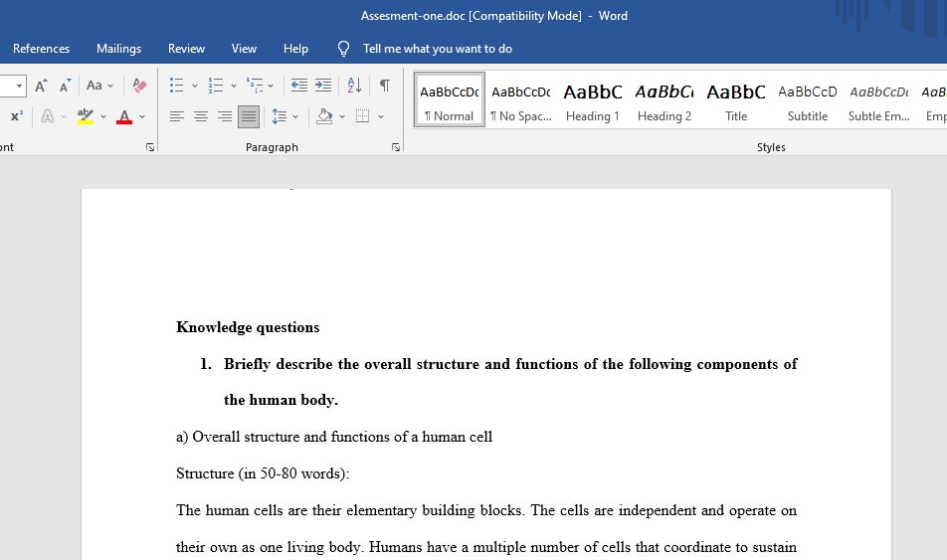Image resolution: width=947 pixels, height=560 pixels.
Task: Decrease paragraph indent
Action: tap(299, 86)
